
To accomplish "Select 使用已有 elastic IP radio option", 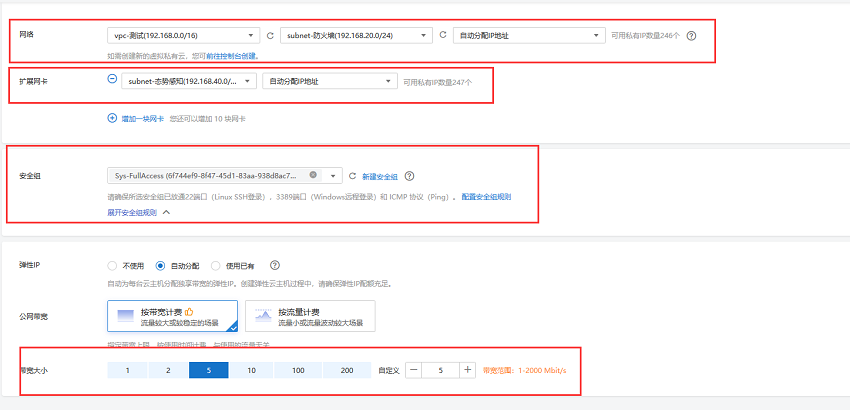I will (x=215, y=266).
